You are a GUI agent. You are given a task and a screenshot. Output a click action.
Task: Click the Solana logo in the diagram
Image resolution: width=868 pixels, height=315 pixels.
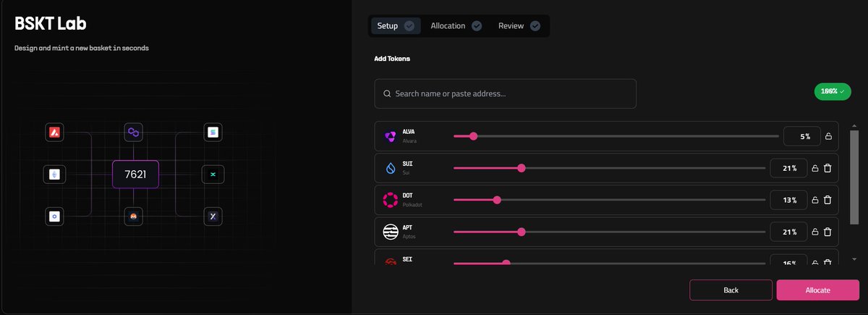click(213, 133)
